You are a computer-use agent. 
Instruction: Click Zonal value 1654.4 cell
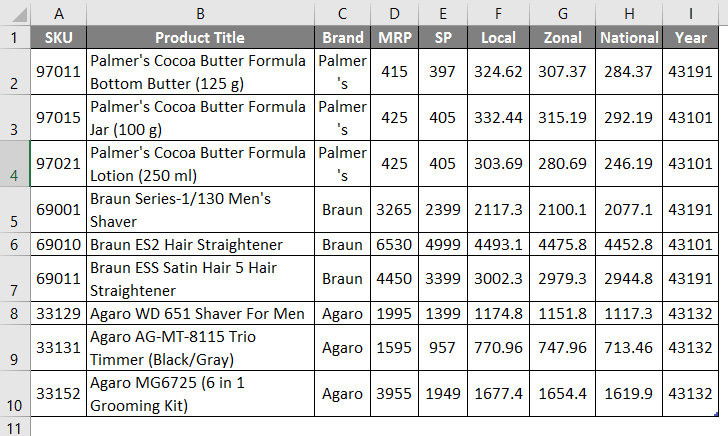click(x=563, y=393)
